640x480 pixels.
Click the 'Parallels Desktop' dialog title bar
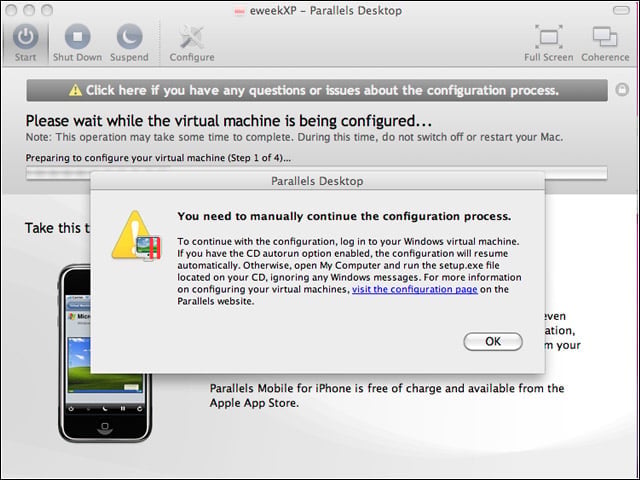[x=318, y=181]
